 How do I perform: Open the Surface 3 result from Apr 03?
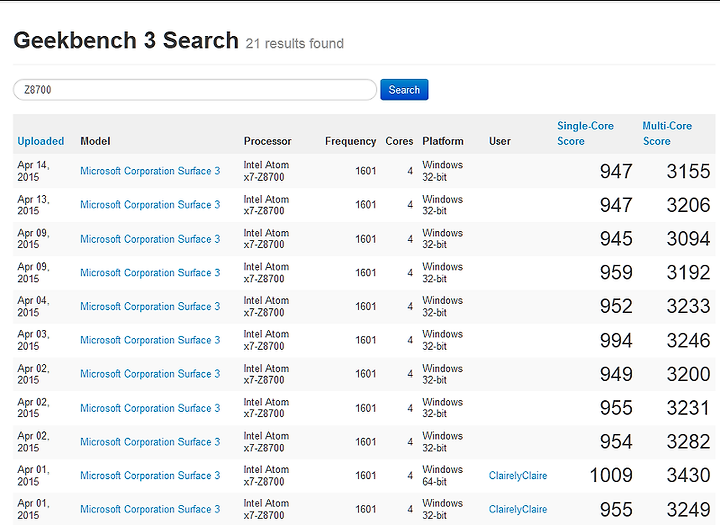150,340
